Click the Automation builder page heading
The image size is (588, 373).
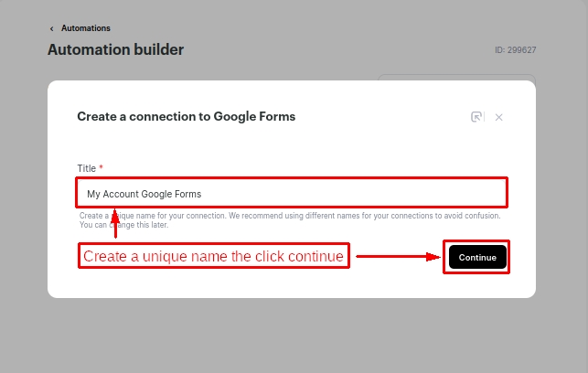115,49
